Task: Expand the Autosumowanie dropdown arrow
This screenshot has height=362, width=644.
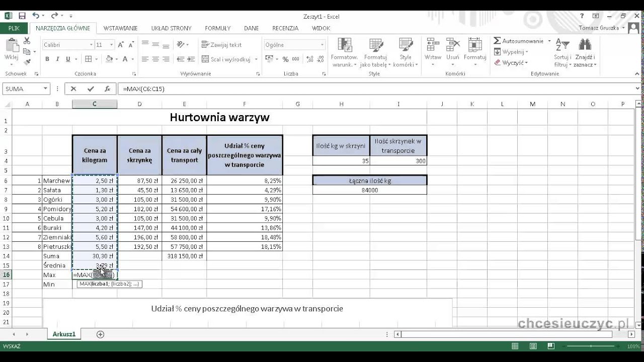Action: [549, 41]
